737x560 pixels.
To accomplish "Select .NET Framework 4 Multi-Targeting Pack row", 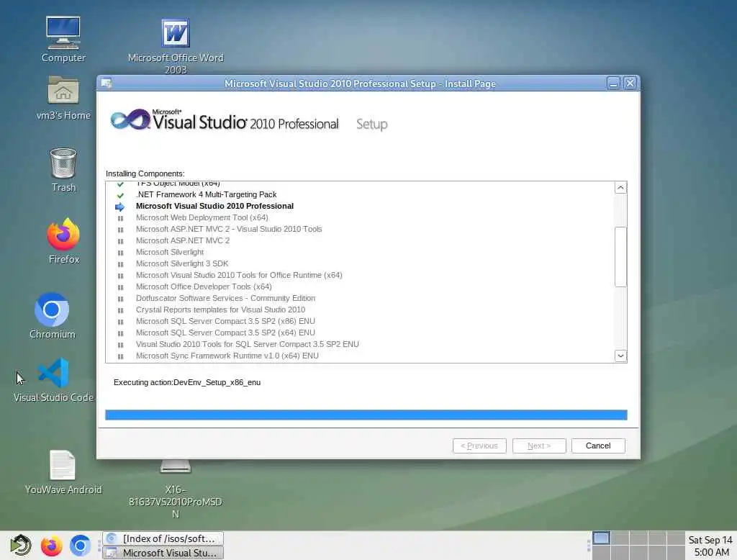I will (x=206, y=194).
